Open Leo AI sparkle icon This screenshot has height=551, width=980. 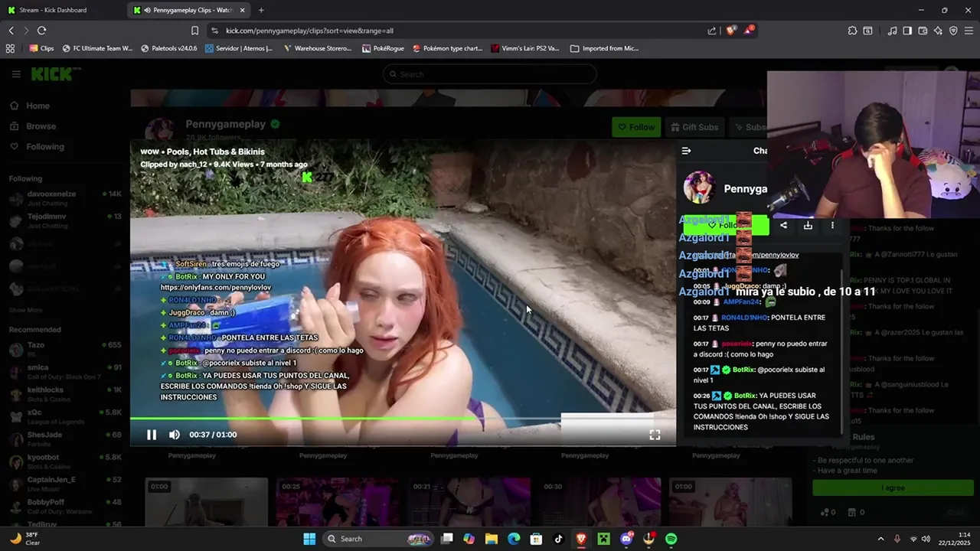pyautogui.click(x=938, y=31)
